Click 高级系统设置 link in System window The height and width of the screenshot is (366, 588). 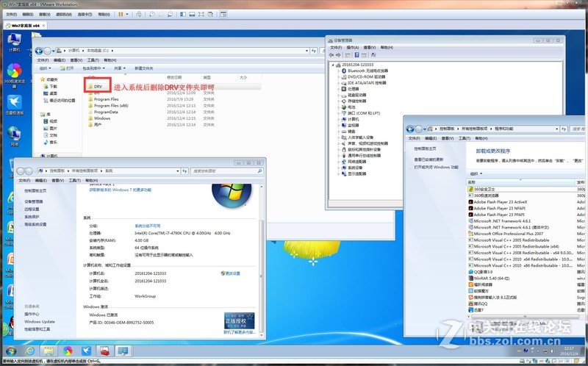click(35, 225)
